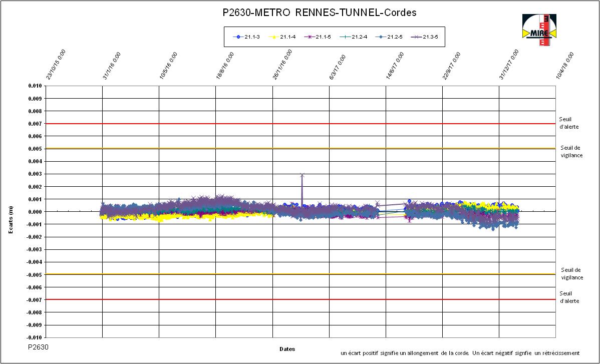Click the -0.002 y-axis value
Viewport: 600px width, 364px height.
click(x=34, y=237)
